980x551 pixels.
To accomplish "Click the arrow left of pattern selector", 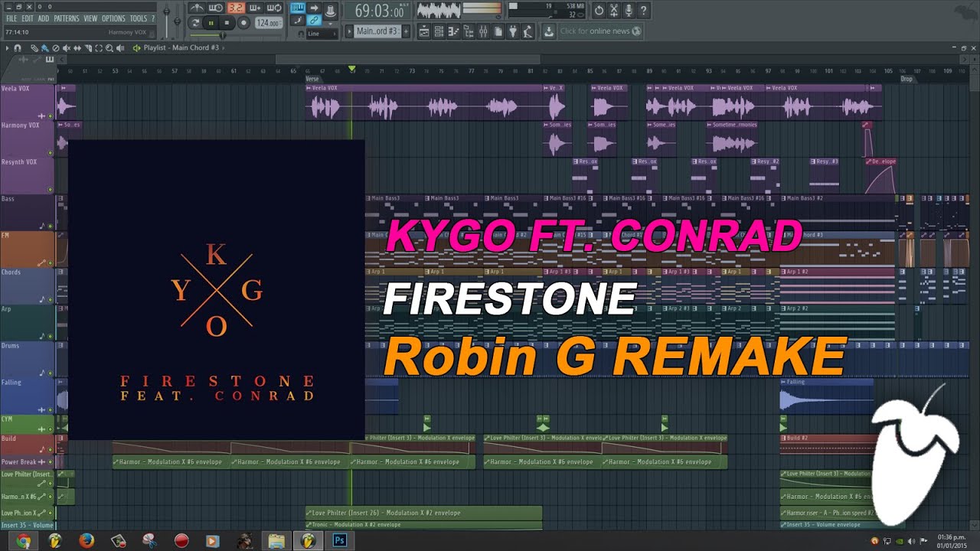I will [349, 31].
